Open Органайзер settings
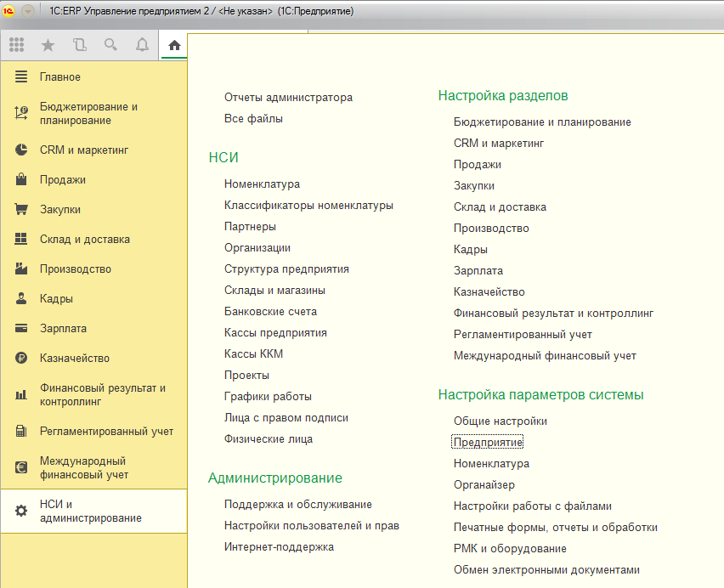This screenshot has width=724, height=588. [484, 485]
